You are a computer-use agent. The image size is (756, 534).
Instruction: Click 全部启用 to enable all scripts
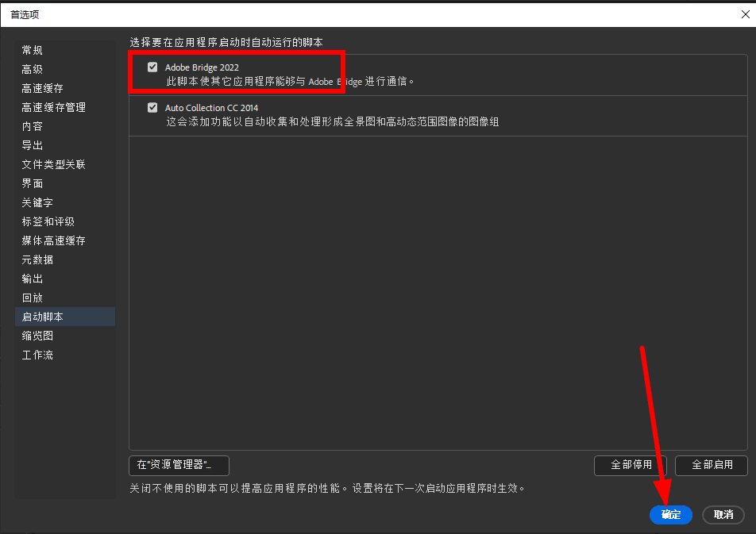[712, 465]
